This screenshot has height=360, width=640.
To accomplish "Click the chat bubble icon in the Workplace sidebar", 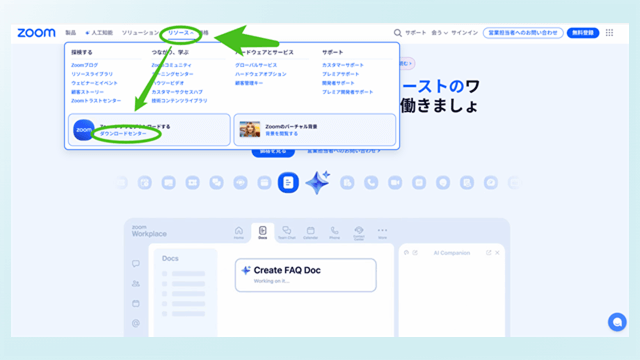I will pos(136,264).
